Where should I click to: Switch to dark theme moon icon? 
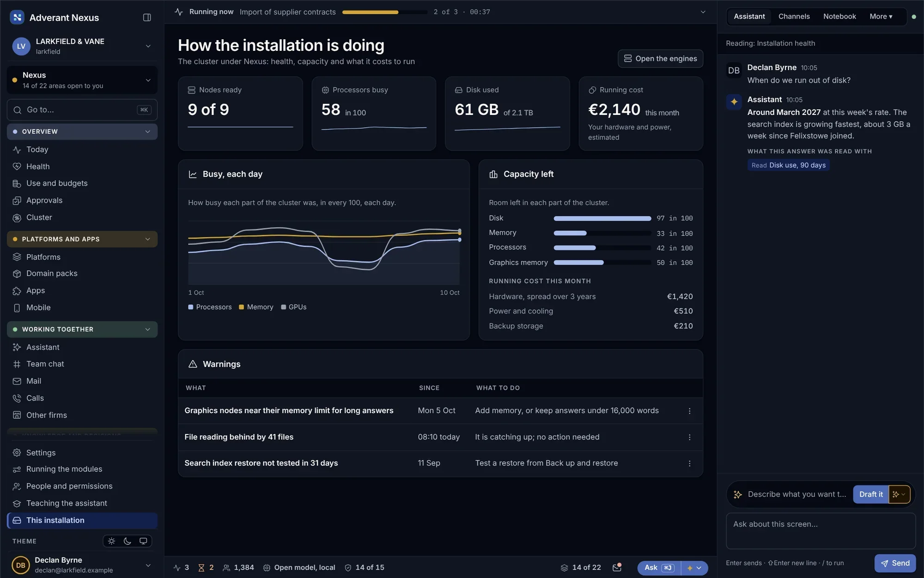click(128, 541)
